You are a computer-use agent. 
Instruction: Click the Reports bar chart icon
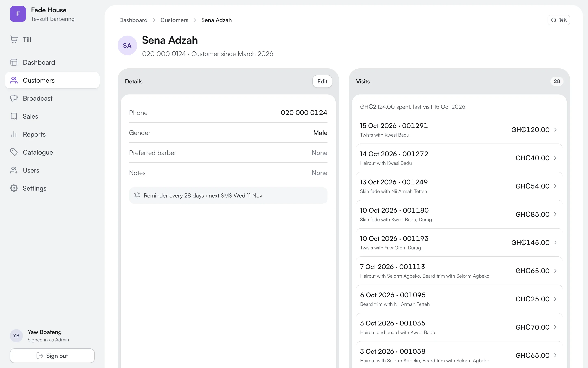[x=14, y=134]
